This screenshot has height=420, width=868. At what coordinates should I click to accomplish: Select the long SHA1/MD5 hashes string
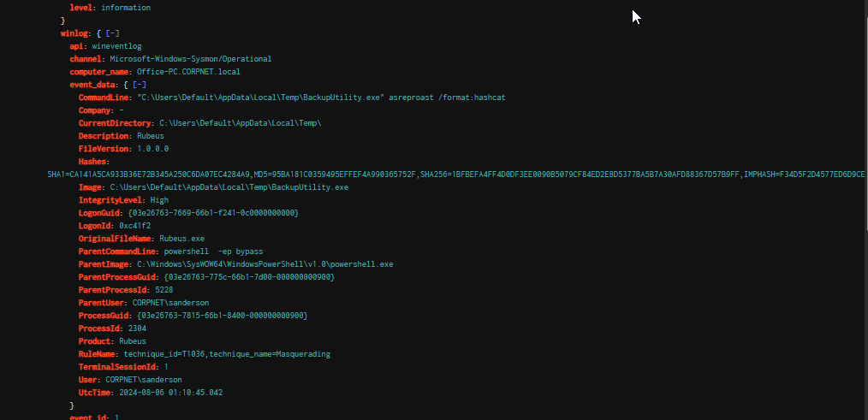coord(454,175)
